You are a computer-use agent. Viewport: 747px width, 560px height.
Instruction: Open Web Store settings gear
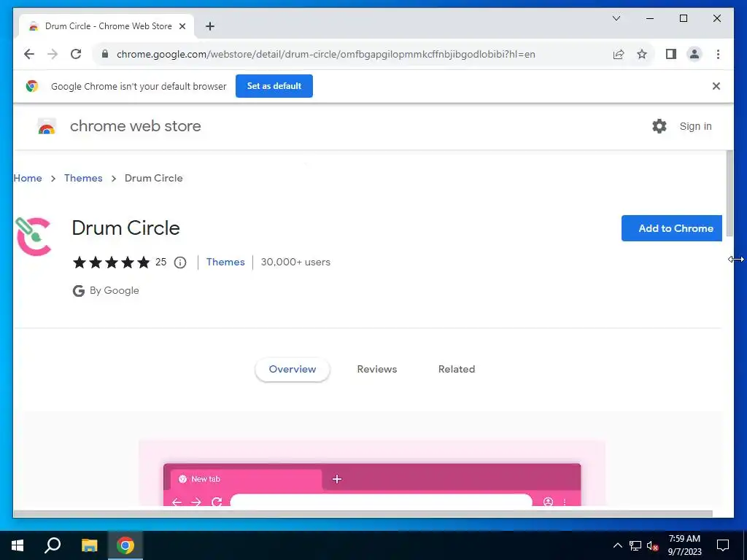659,126
